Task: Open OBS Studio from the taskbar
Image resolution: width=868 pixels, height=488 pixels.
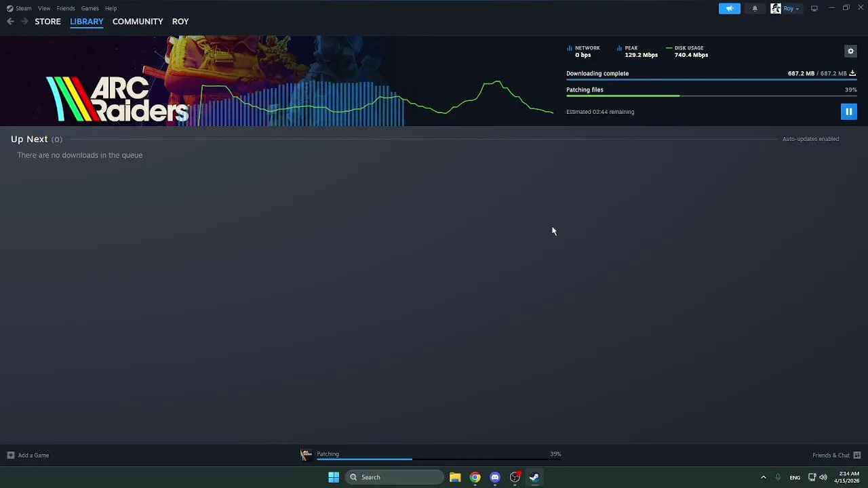Action: click(x=515, y=477)
